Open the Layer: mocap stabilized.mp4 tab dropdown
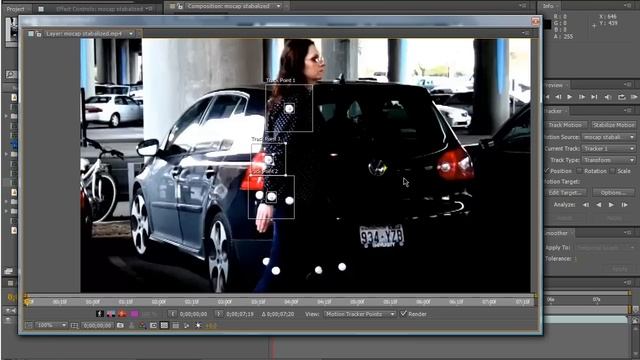This screenshot has width=640, height=360. (x=131, y=34)
